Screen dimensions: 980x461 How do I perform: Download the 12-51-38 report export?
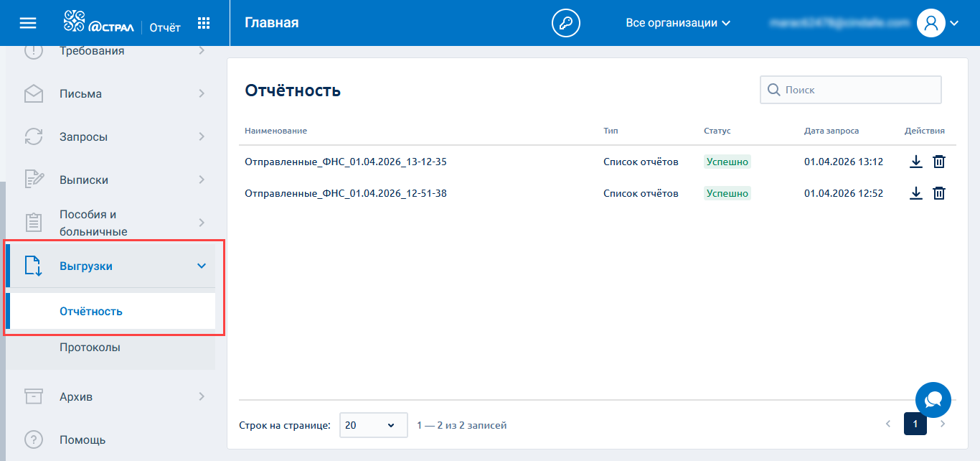tap(915, 193)
